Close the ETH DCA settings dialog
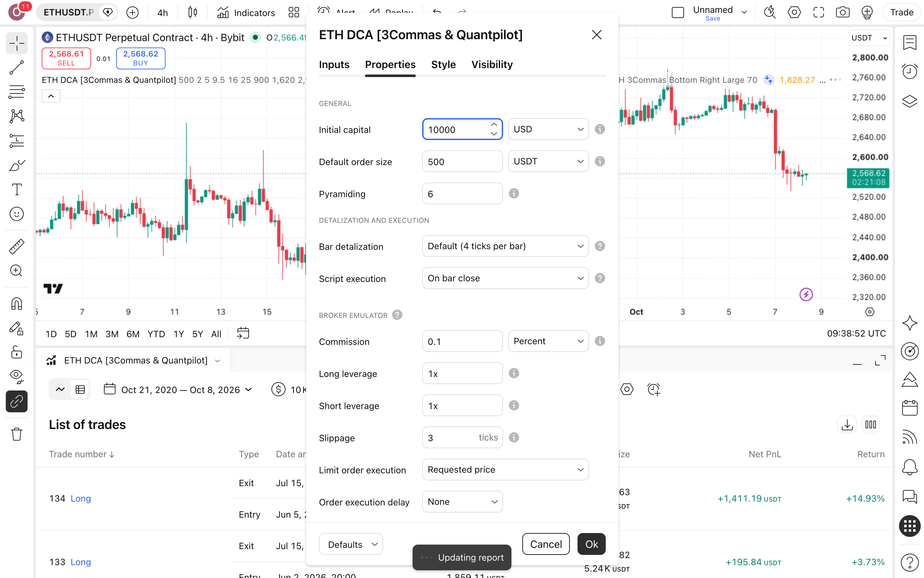 pos(596,35)
